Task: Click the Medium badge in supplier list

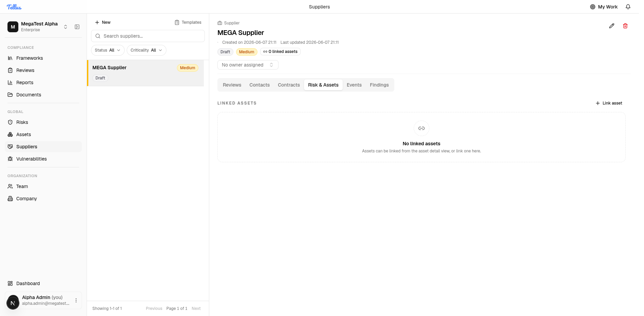Action: [187, 68]
